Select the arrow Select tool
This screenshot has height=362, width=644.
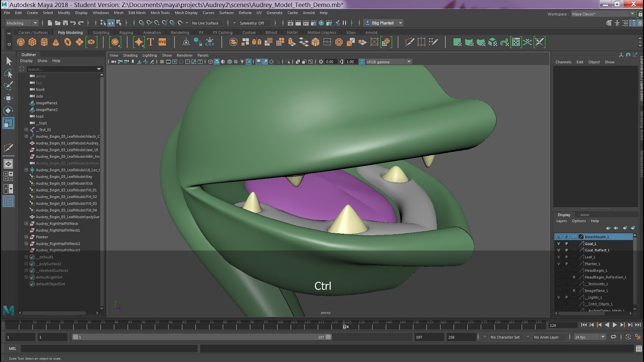click(9, 61)
